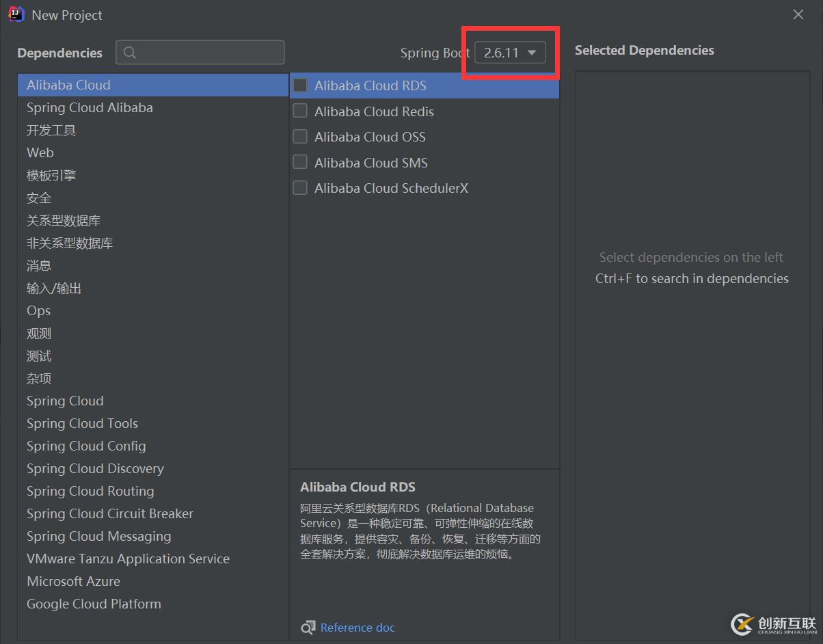
Task: Close the New Project dialog
Action: (798, 14)
